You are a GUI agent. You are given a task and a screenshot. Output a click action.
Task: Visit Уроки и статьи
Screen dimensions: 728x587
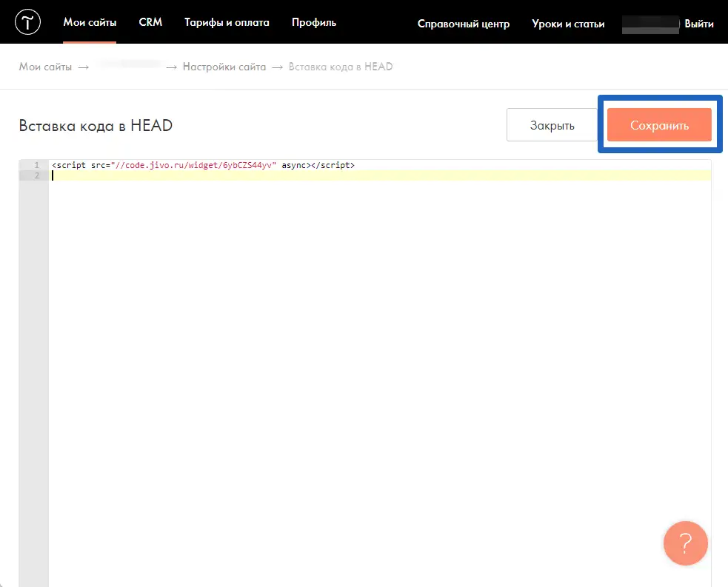[568, 24]
